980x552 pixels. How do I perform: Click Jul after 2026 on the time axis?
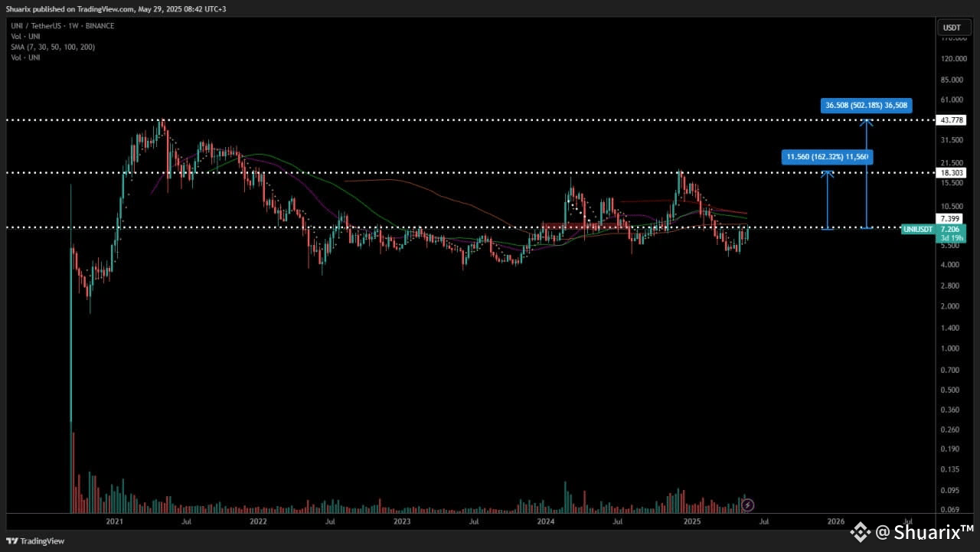[x=907, y=522]
